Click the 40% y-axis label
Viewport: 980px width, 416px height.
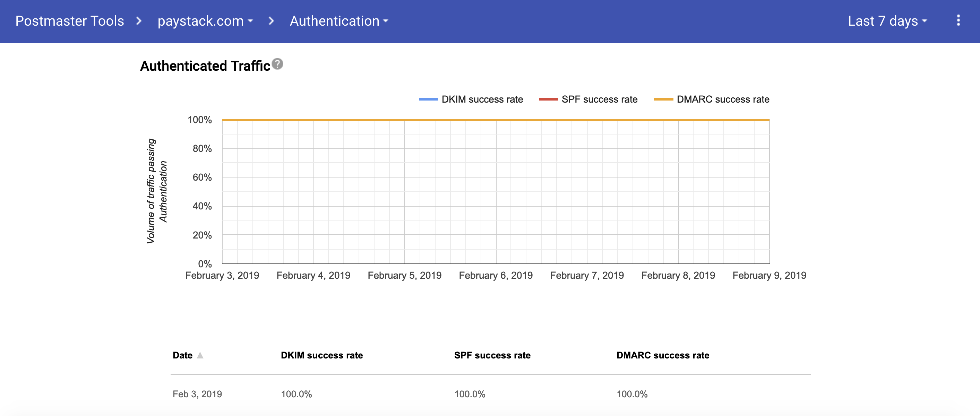[202, 206]
